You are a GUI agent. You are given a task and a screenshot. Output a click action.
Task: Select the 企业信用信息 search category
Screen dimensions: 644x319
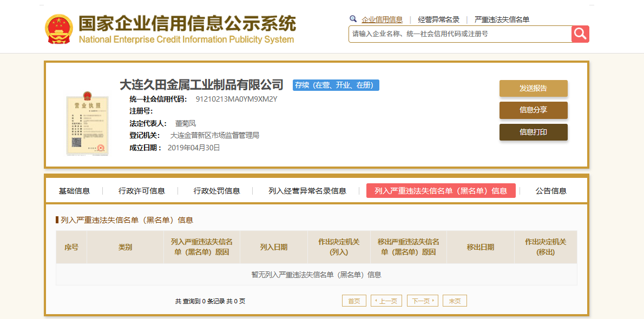click(x=382, y=19)
